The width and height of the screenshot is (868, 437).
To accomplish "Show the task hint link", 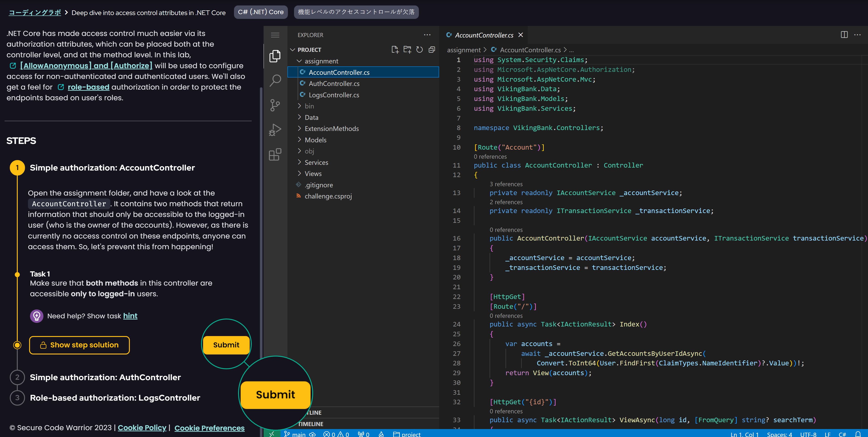I will click(130, 316).
